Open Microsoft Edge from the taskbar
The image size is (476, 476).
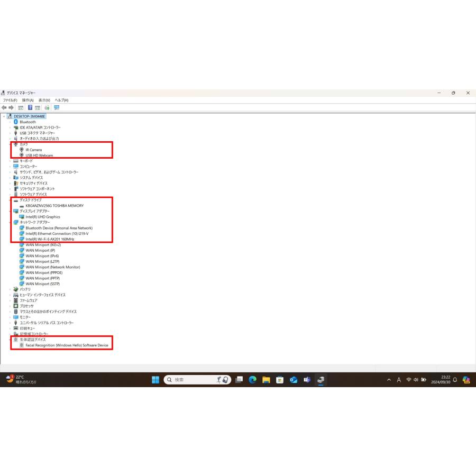(x=253, y=379)
